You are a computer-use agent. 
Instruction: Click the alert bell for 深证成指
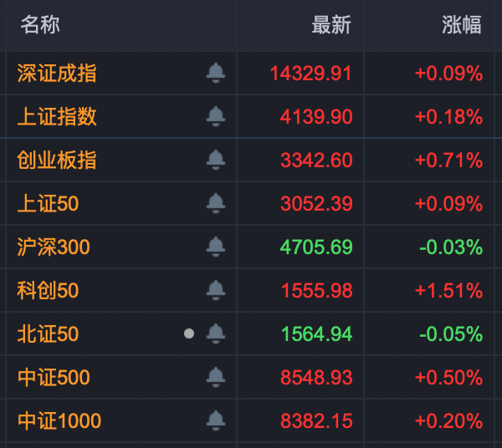point(216,73)
